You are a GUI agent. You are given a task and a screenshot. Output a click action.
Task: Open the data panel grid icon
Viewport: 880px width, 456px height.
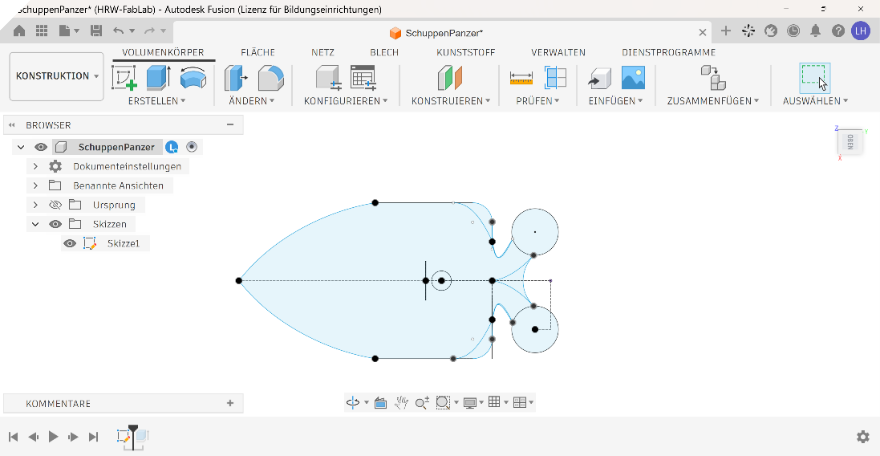42,31
